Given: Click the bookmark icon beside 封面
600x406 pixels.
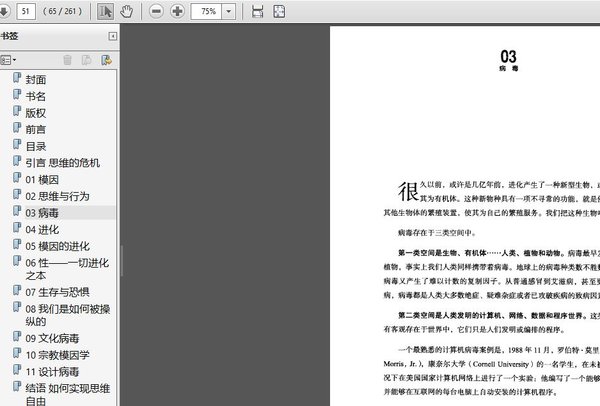Looking at the screenshot, I should [x=17, y=78].
